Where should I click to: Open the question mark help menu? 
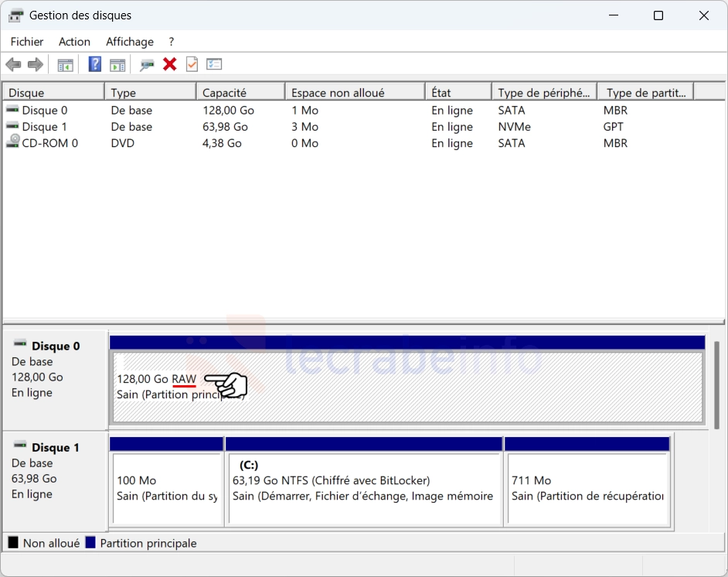click(172, 42)
